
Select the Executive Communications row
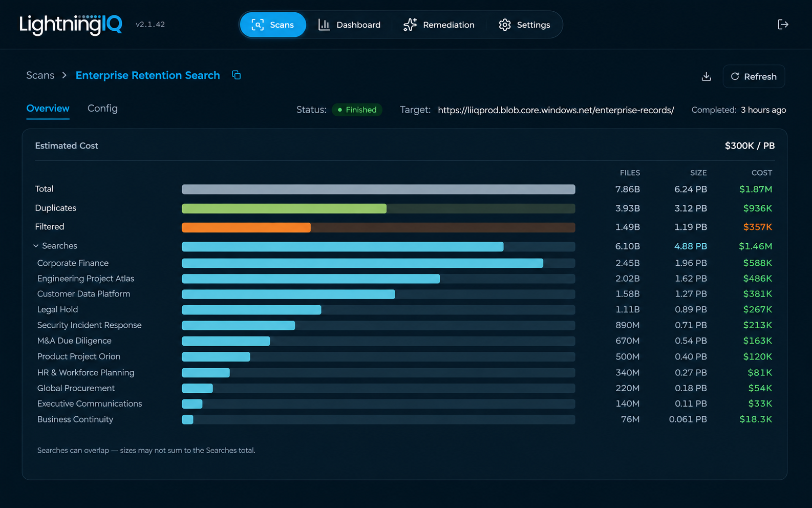(404, 404)
